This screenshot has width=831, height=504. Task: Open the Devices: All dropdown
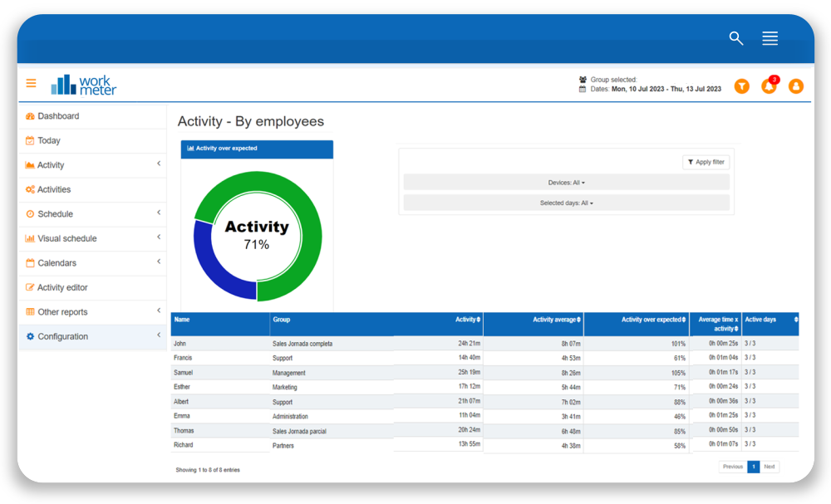pos(565,182)
